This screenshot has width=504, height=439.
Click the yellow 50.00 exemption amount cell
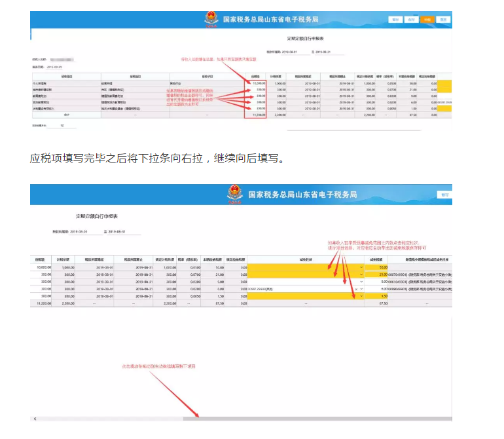(376, 267)
